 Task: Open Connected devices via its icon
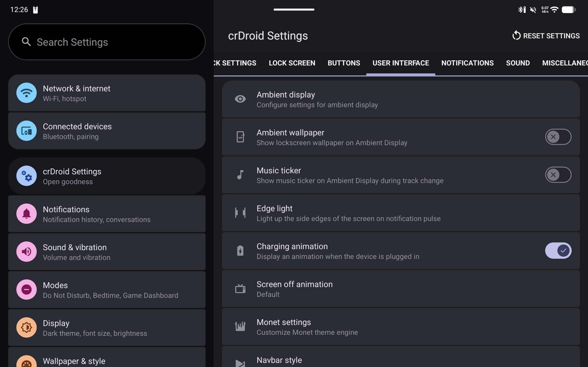(x=26, y=131)
